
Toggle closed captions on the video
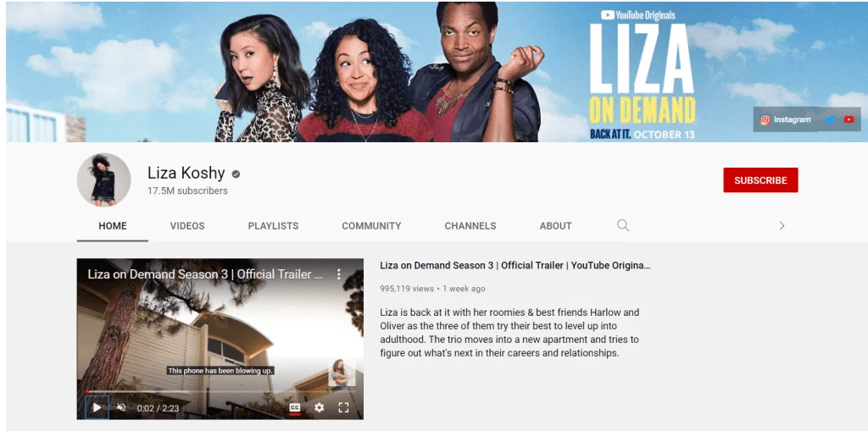pos(294,407)
